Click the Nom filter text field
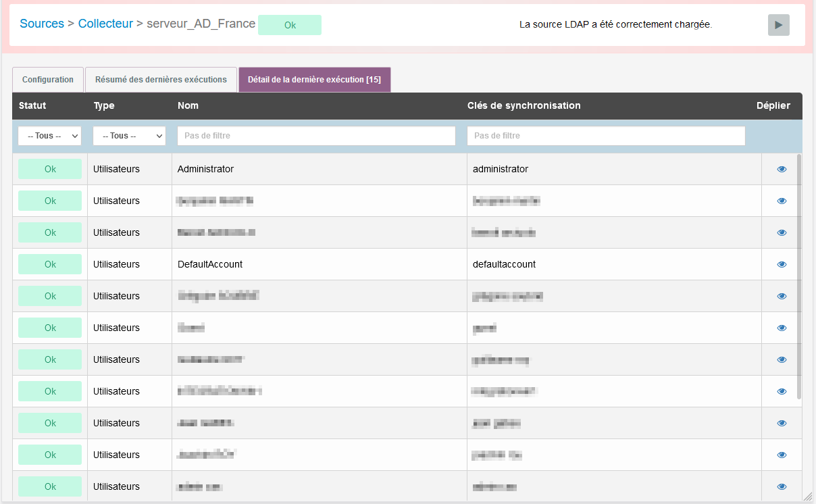 pyautogui.click(x=316, y=136)
